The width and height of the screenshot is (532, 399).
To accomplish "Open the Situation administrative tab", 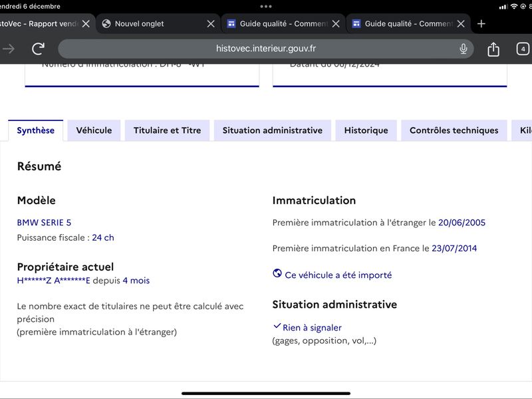I will click(x=273, y=130).
